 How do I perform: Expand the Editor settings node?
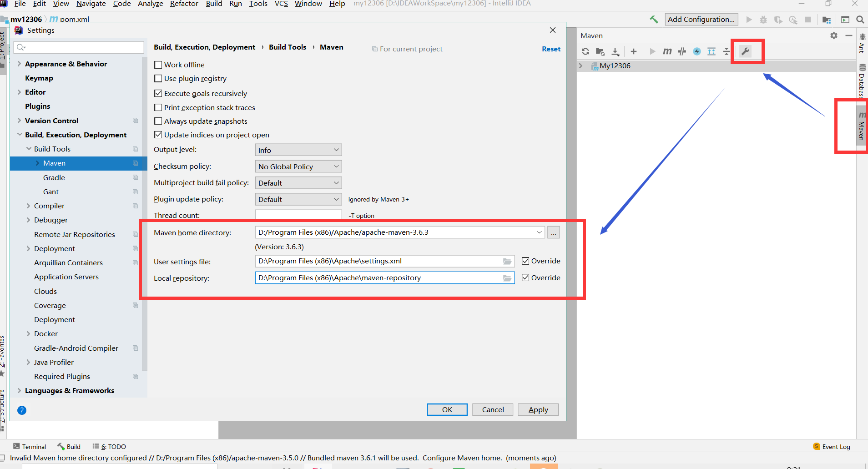[x=19, y=92]
